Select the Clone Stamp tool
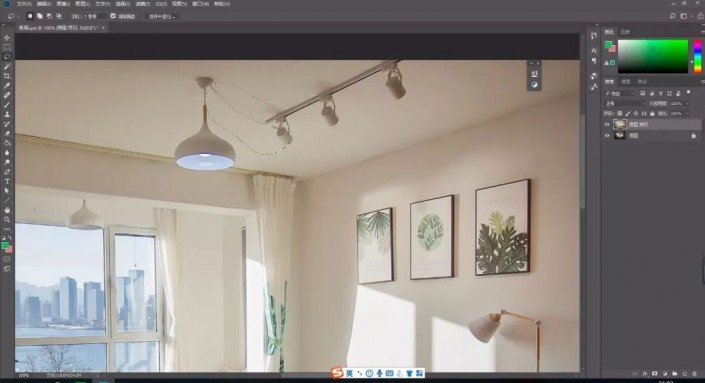The image size is (705, 383). [7, 114]
